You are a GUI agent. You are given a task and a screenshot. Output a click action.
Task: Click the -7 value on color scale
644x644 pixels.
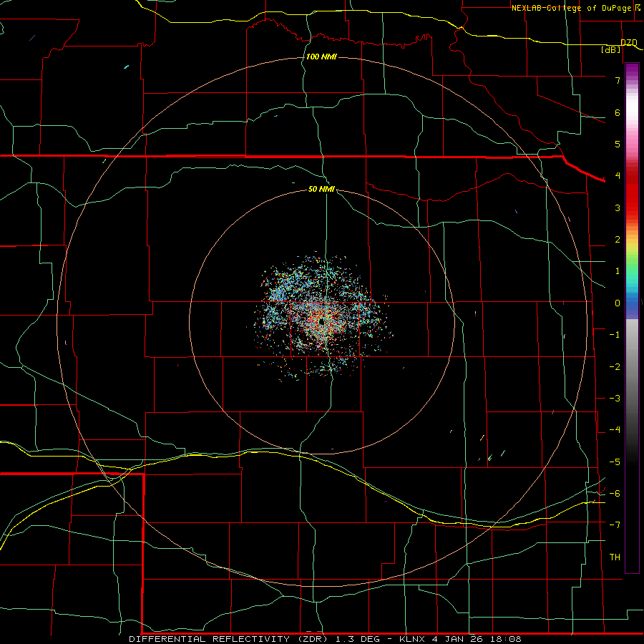coord(615,525)
